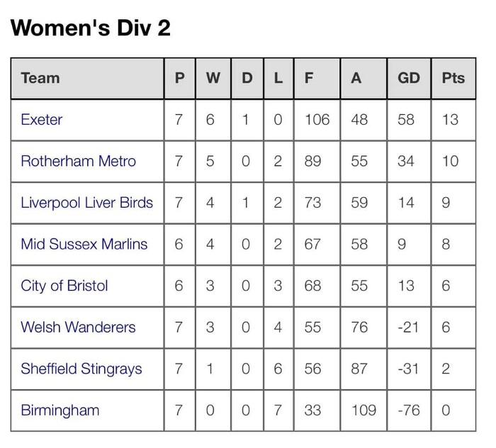496x448 pixels.
Task: Click the Team column header
Action: 40,78
